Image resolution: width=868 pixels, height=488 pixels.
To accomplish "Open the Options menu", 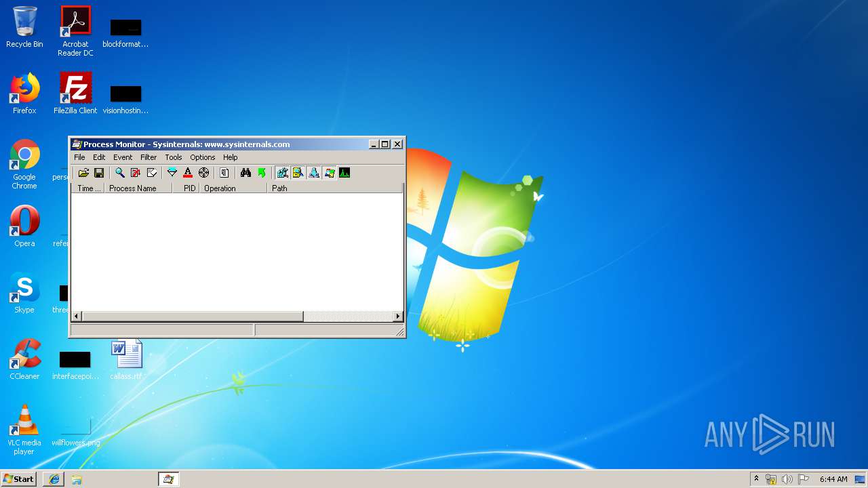I will coord(203,157).
